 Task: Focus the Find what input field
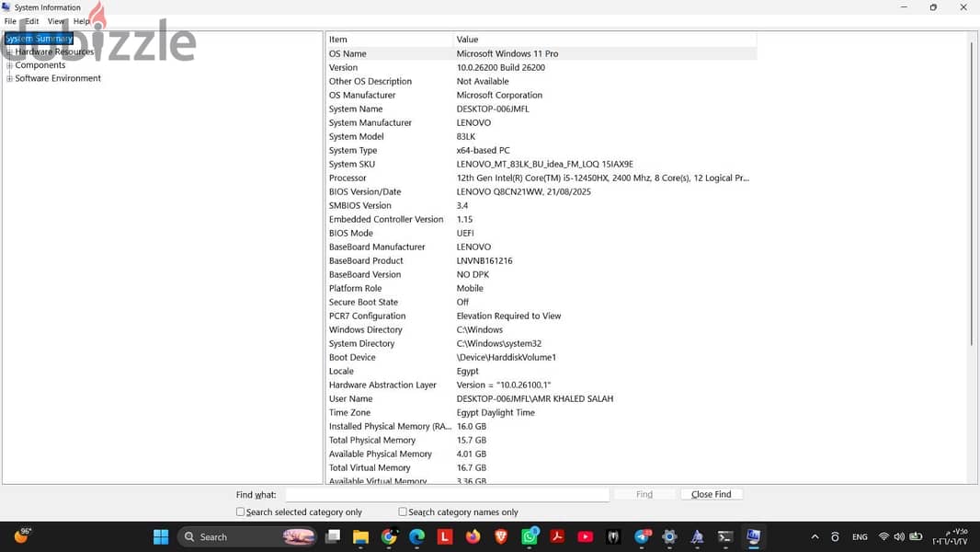coord(448,494)
